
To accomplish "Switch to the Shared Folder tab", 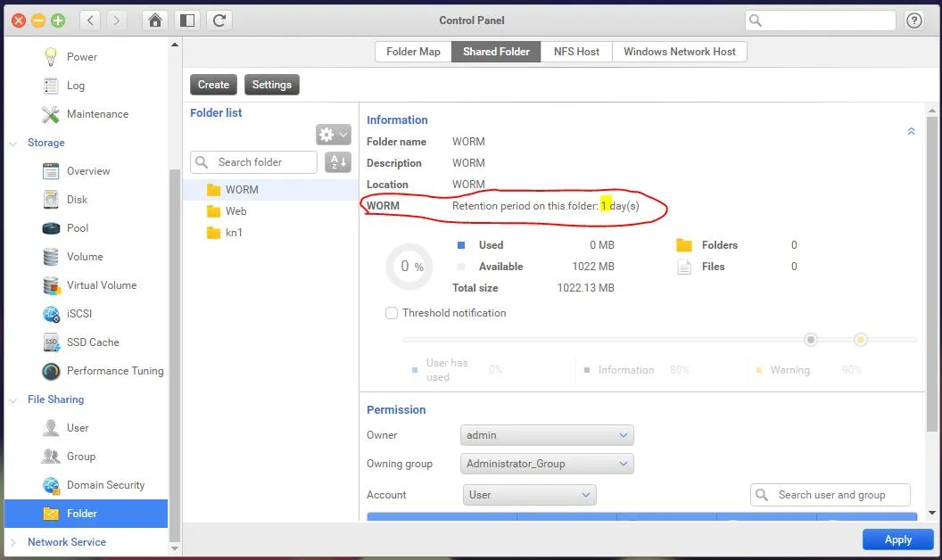I will [496, 52].
